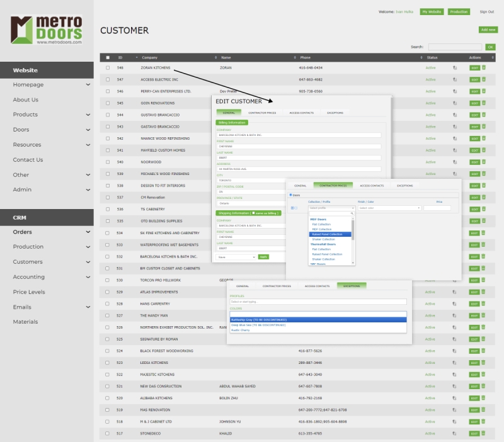
Task: Click the Metro Doors logo
Action: pos(47,30)
